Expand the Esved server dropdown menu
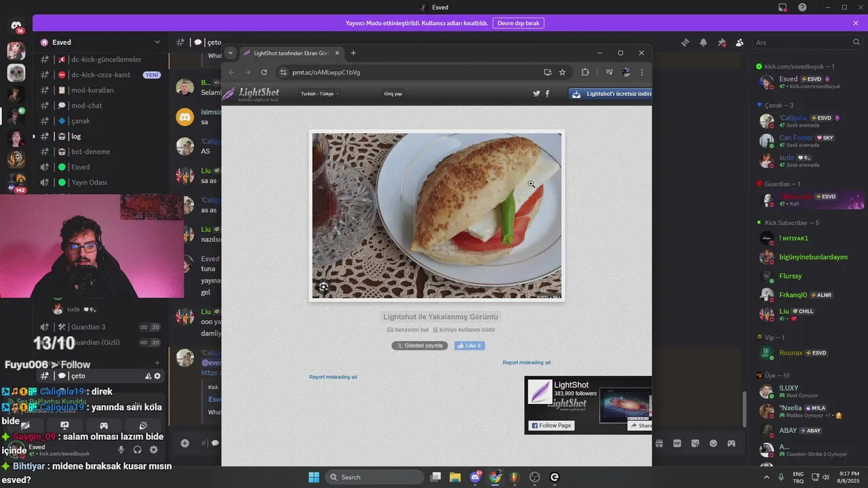868x488 pixels. (x=157, y=42)
